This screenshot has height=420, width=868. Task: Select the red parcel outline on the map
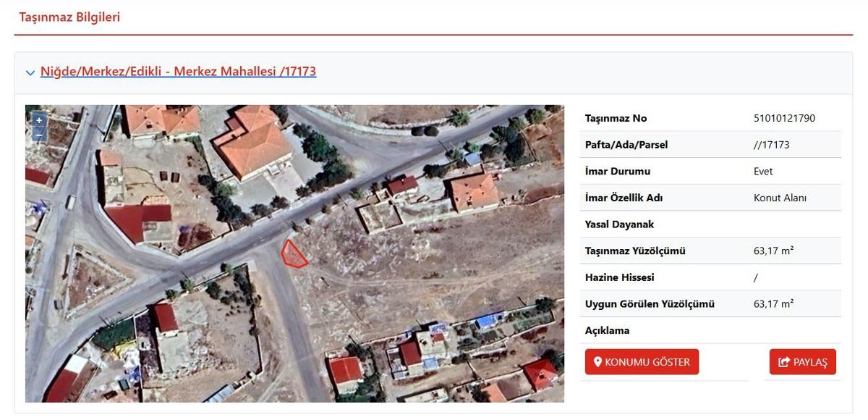pyautogui.click(x=293, y=253)
